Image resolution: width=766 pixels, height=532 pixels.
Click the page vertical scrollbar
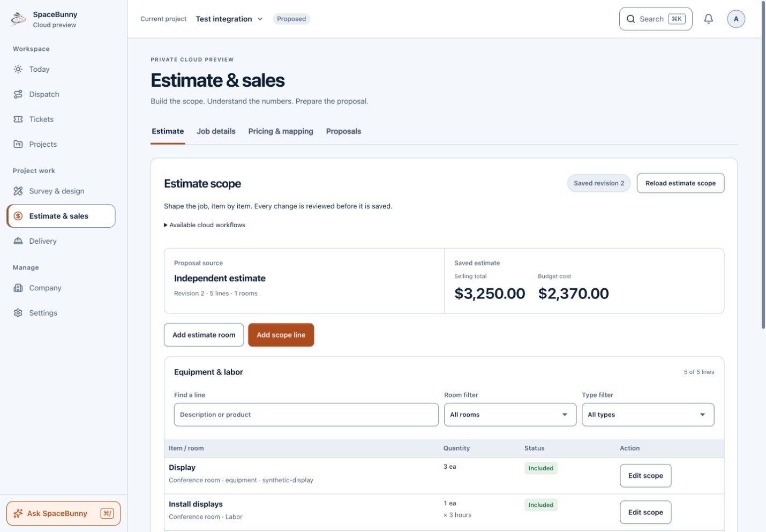[x=763, y=165]
